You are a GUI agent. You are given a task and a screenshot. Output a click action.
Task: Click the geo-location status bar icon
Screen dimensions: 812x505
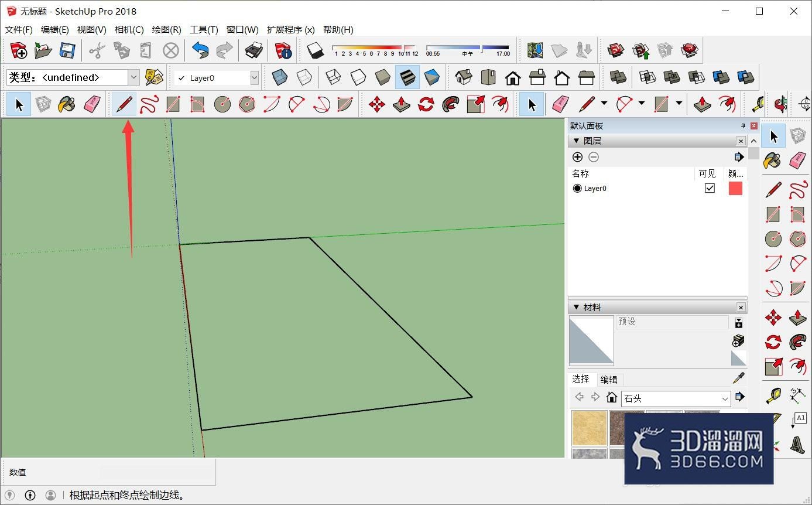click(10, 496)
